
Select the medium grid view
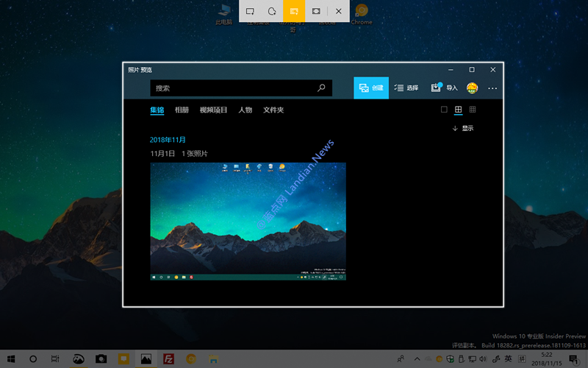point(458,110)
